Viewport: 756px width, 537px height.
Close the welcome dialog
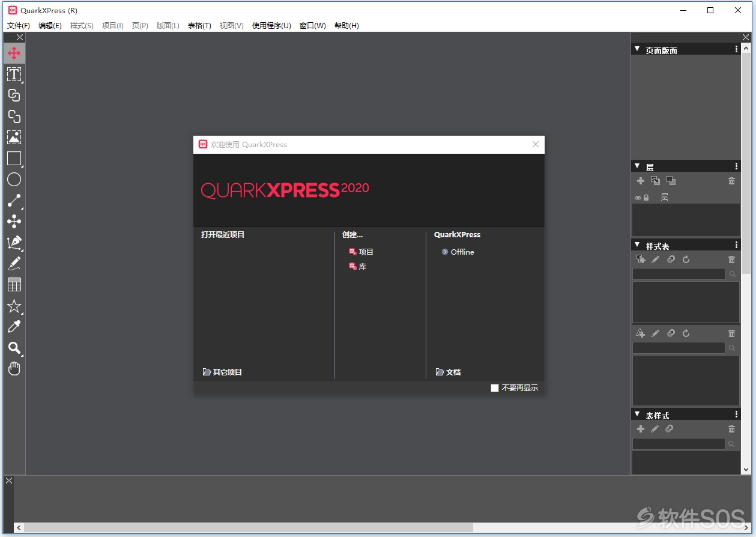[536, 144]
